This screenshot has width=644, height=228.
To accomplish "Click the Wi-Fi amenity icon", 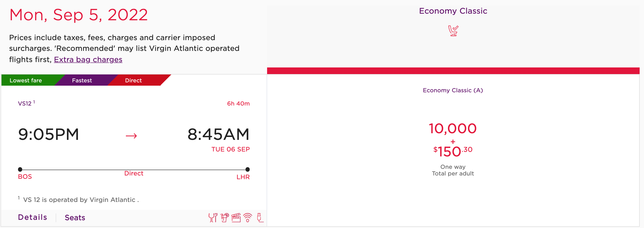I will (x=247, y=217).
